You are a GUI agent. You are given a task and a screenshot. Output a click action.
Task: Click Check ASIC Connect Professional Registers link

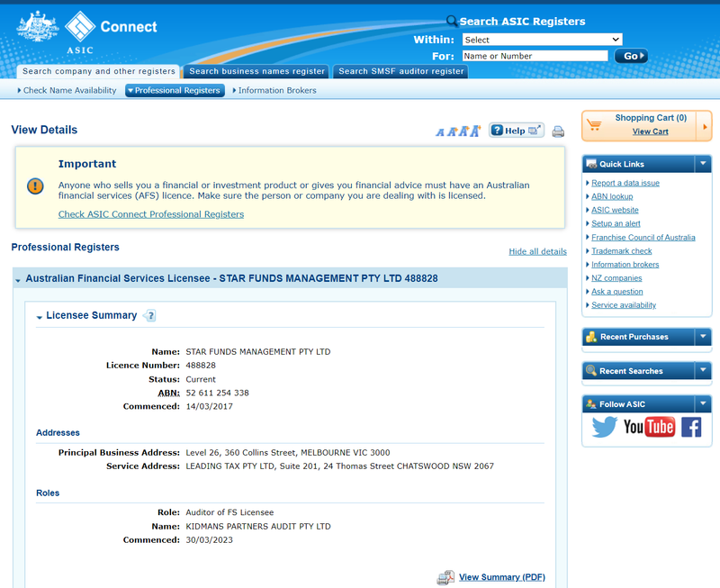point(151,214)
